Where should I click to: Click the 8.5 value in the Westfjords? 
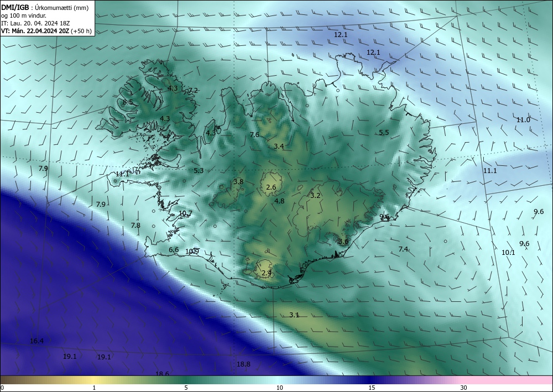[x=128, y=102]
